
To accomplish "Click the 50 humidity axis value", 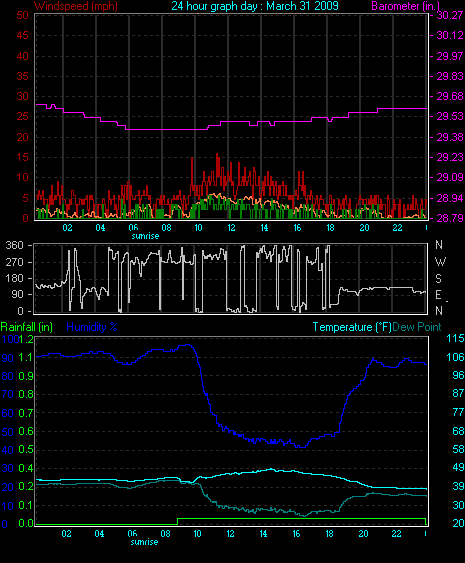I will point(8,432).
